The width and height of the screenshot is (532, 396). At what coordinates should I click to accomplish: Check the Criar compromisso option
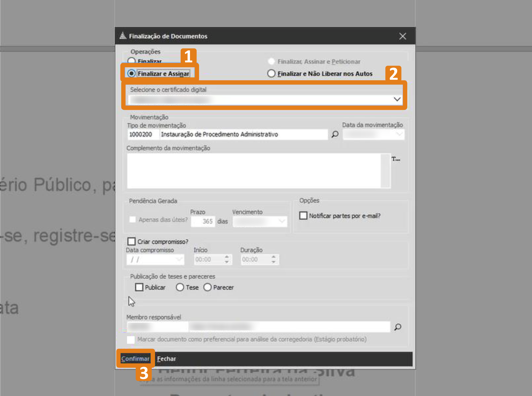click(131, 241)
